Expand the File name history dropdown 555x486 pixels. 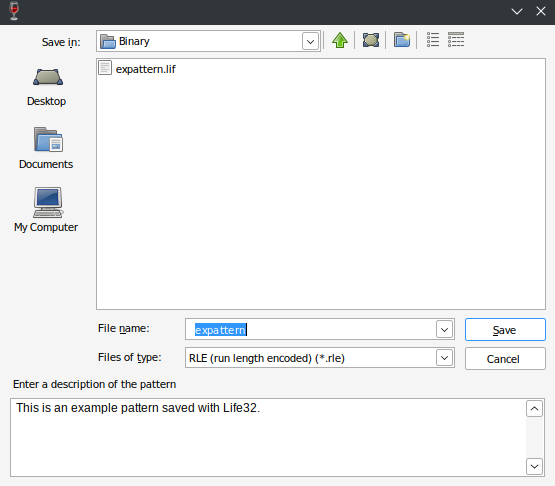(x=445, y=330)
